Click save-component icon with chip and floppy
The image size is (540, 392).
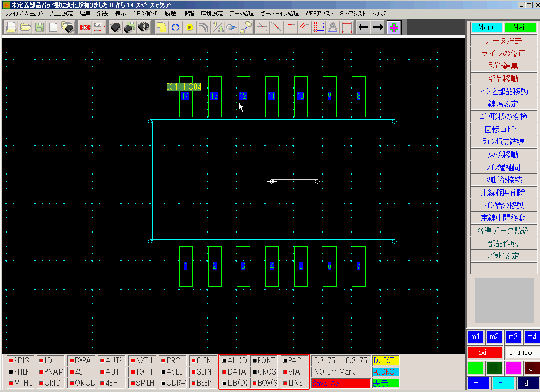point(129,27)
